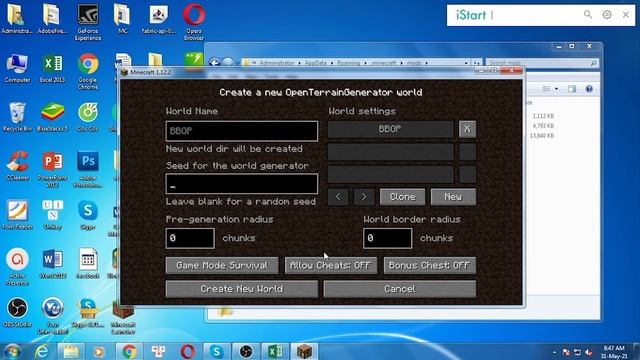Go to next world settings page
The image size is (640, 360).
point(364,197)
